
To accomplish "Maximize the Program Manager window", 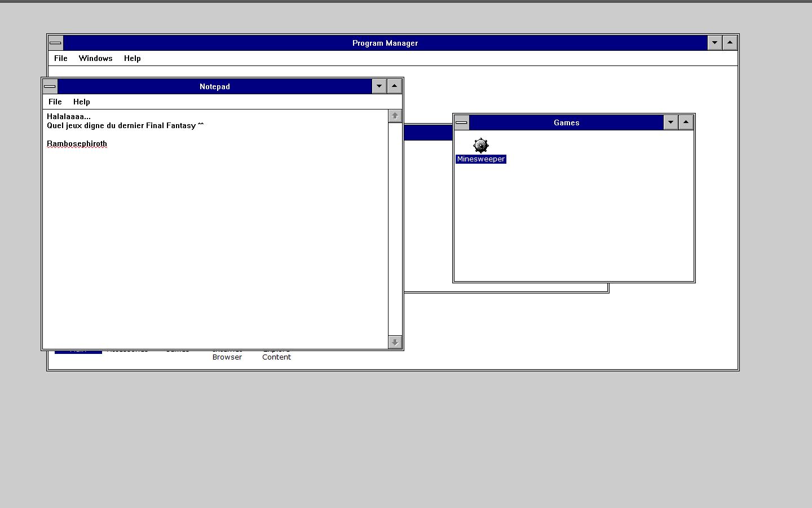I will pos(730,43).
